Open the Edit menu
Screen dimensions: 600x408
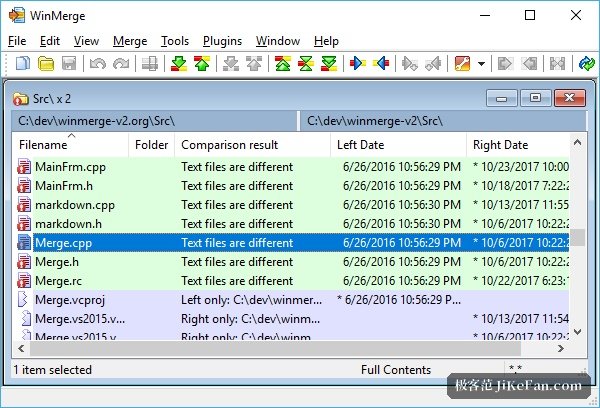click(50, 41)
